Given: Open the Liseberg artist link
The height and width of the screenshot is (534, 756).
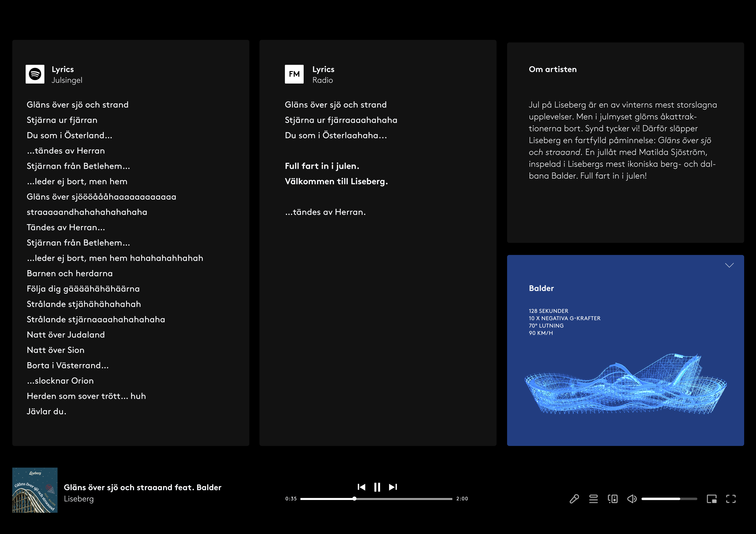Looking at the screenshot, I should click(79, 499).
